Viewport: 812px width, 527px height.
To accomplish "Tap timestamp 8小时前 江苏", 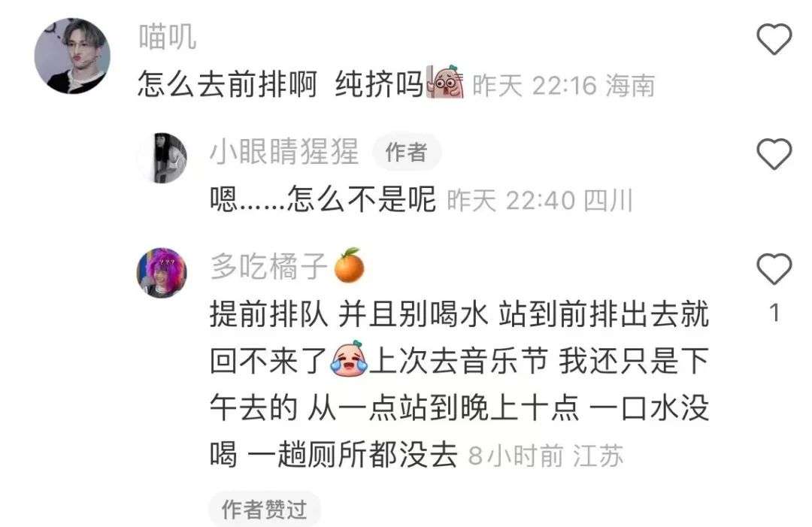I will pyautogui.click(x=545, y=456).
